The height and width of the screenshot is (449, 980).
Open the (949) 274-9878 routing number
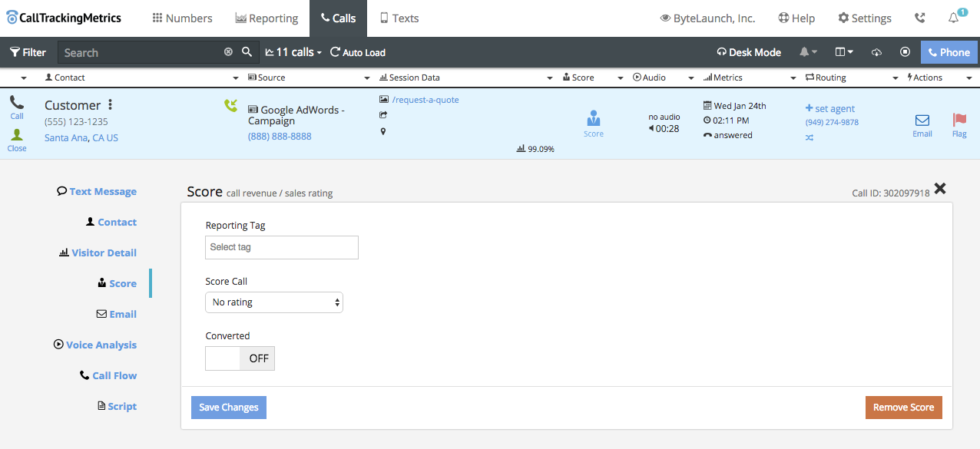click(832, 123)
